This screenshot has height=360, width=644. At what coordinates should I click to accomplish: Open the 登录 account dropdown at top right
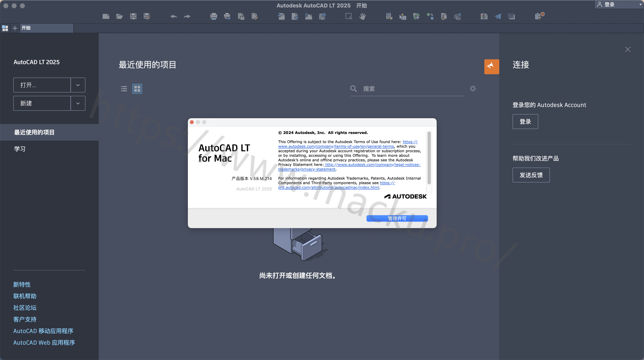pos(619,5)
